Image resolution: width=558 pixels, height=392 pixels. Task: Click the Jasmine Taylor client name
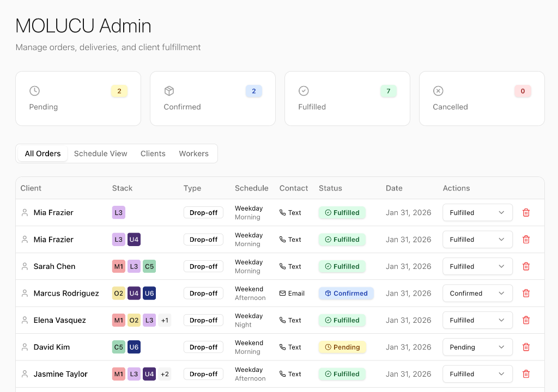point(60,374)
